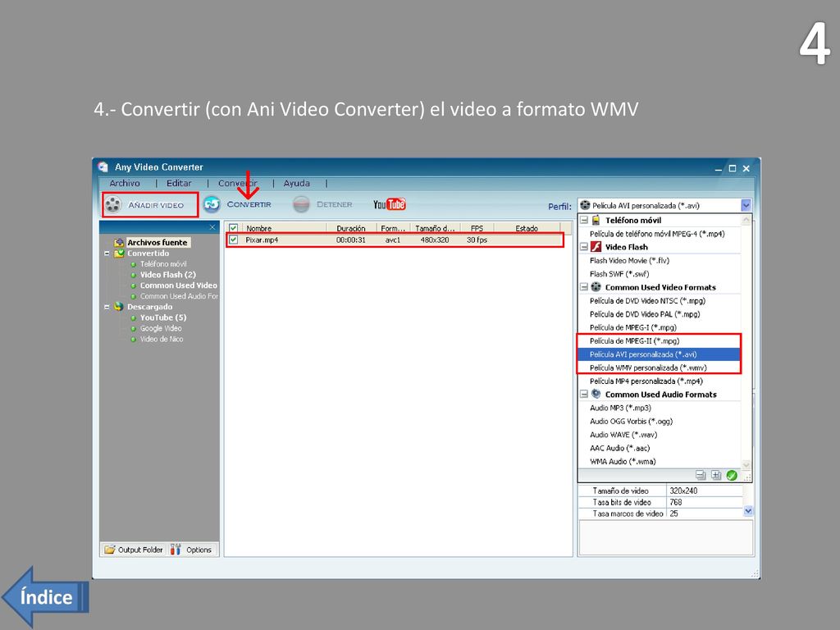Return to Índice with the blue arrow
Image resolution: width=840 pixels, height=630 pixels.
45,597
